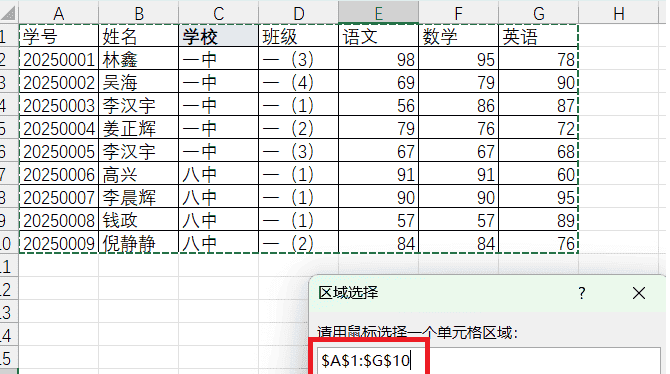Click 数学 score 79

458,82
